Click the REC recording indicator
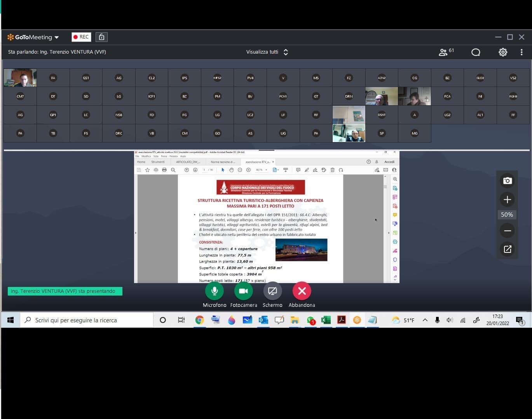This screenshot has height=419, width=532. (81, 37)
